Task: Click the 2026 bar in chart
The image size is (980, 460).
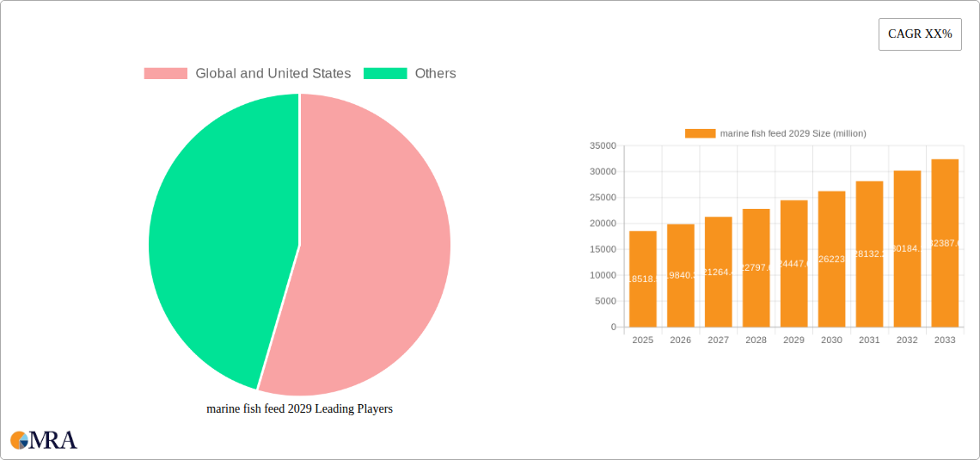Action: click(680, 276)
